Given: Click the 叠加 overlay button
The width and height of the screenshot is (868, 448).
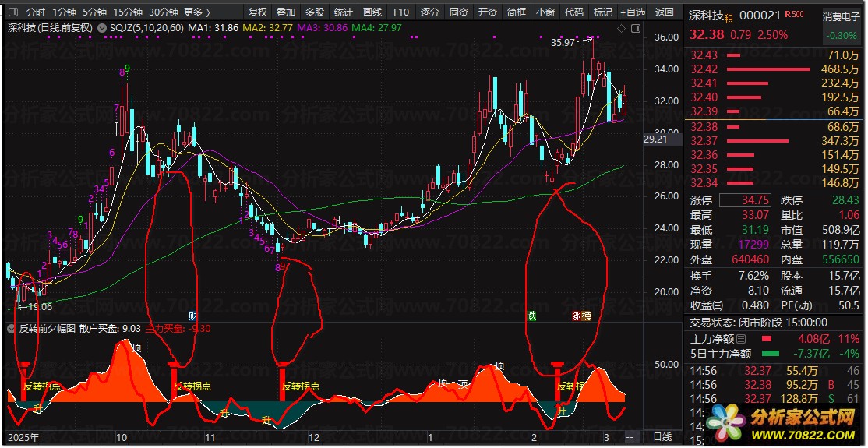Looking at the screenshot, I should pos(286,12).
